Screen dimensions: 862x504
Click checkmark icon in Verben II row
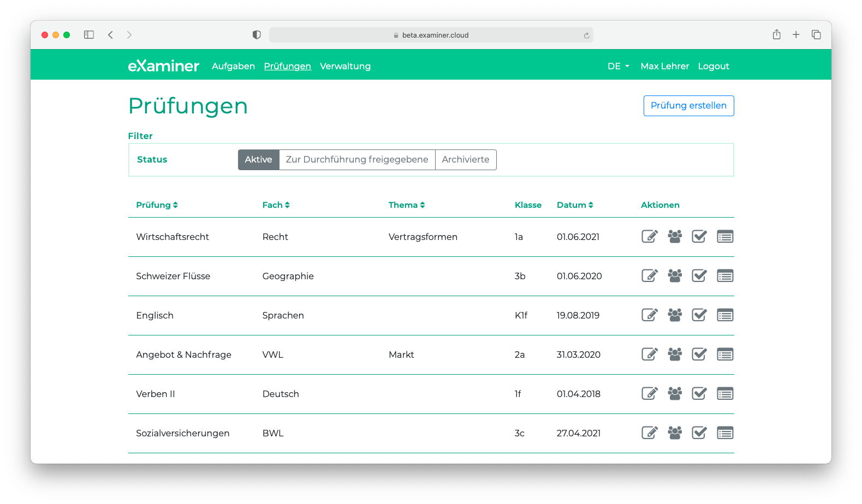tap(699, 394)
